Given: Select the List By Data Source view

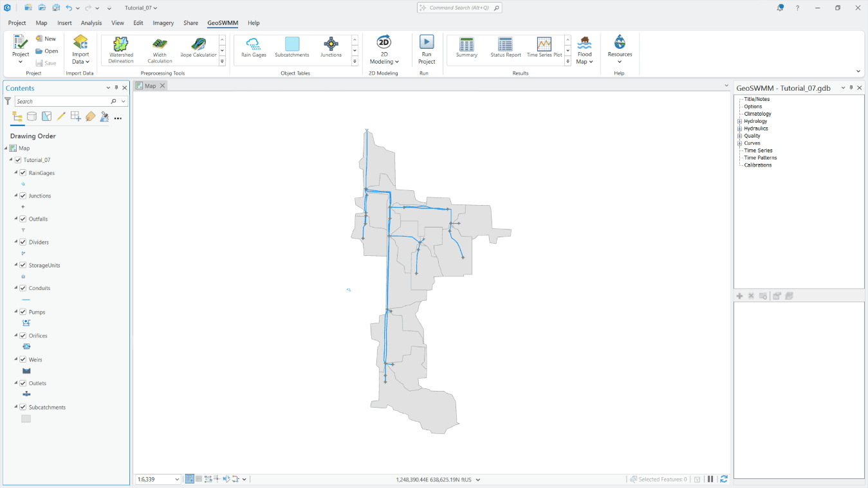Looking at the screenshot, I should pos(32,116).
